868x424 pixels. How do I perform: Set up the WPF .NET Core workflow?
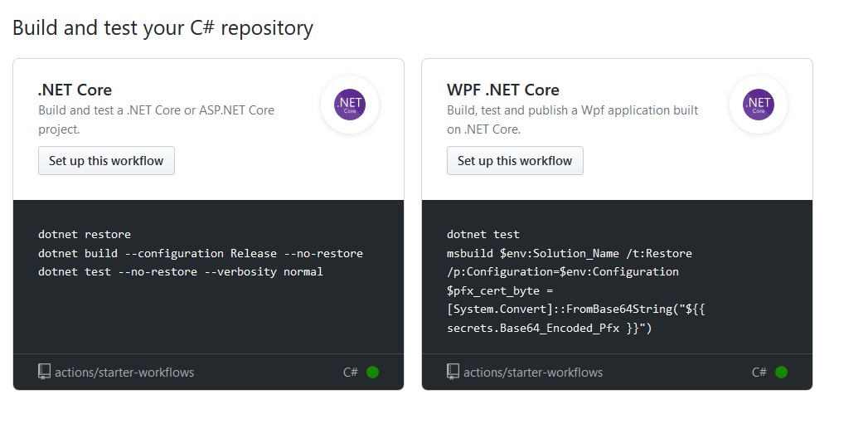click(x=515, y=161)
